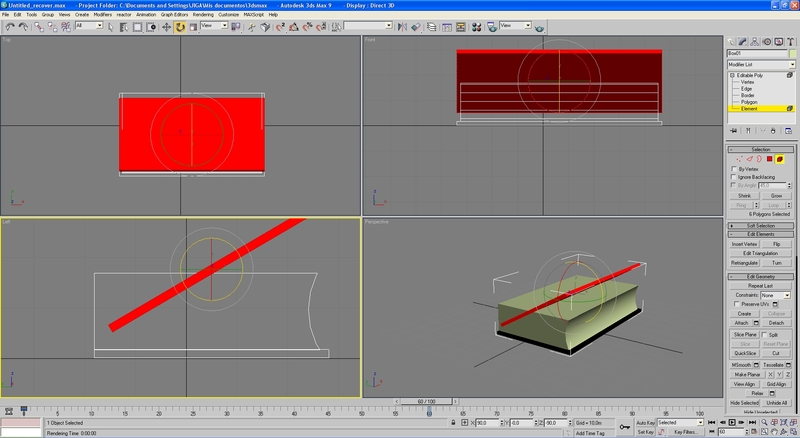Choose the Select Object arrow tool
Image resolution: width=800 pixels, height=438 pixels.
[x=111, y=27]
